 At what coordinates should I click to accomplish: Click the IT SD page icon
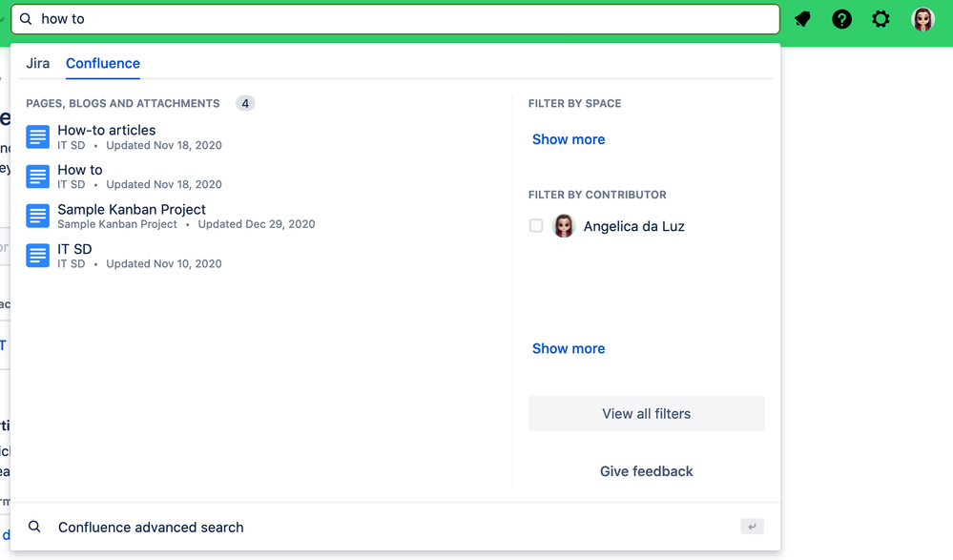(x=38, y=256)
